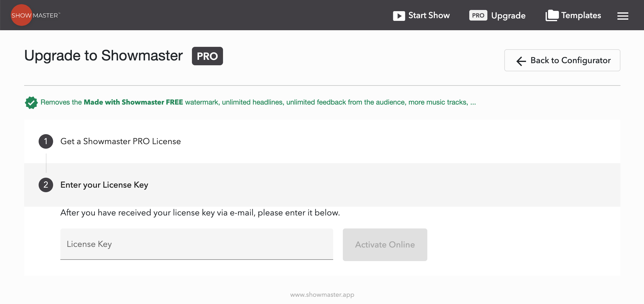Click the green PRO benefits description text
Viewport: 644px width, 304px height.
[258, 102]
